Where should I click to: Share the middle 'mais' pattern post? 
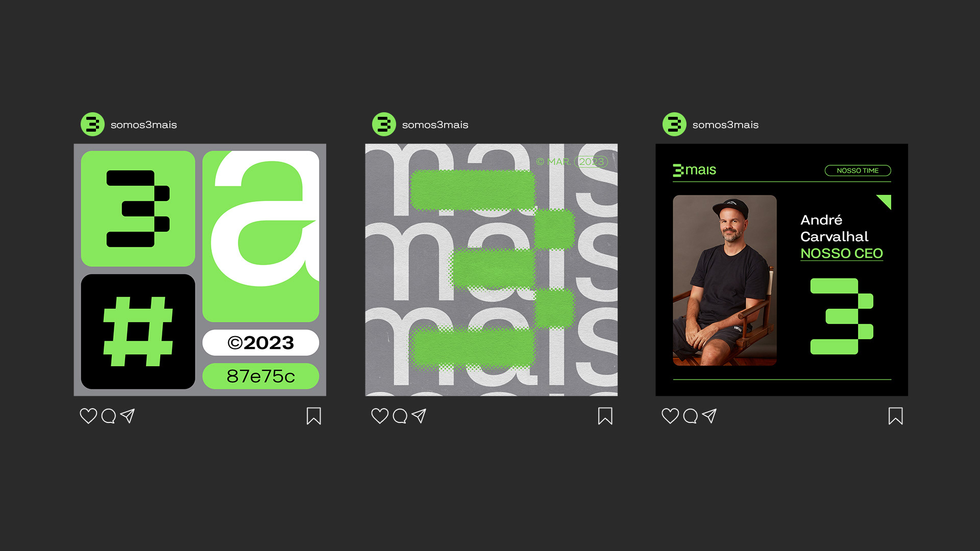click(419, 416)
